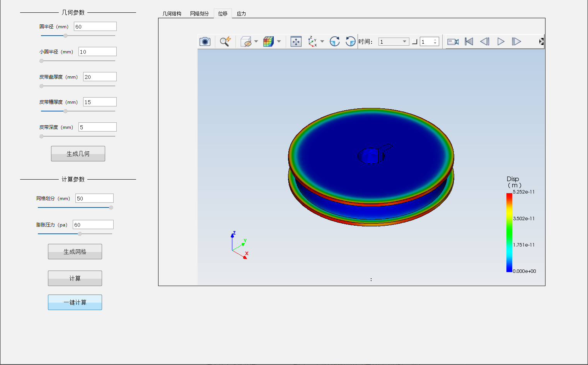Viewport: 588px width, 365px height.
Task: Click the 5.252e-11 legend value
Action: [x=524, y=192]
